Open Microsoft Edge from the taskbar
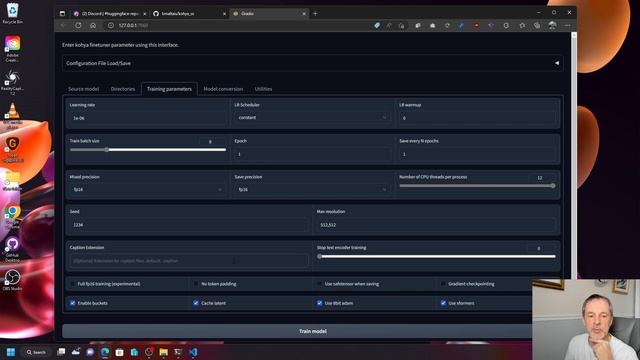Viewport: 640px width, 360px height. pyautogui.click(x=105, y=352)
